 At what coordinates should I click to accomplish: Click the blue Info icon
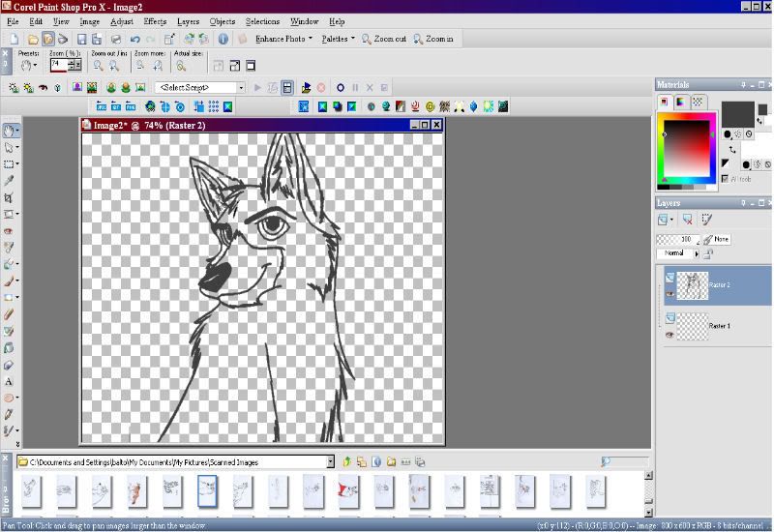[223, 39]
